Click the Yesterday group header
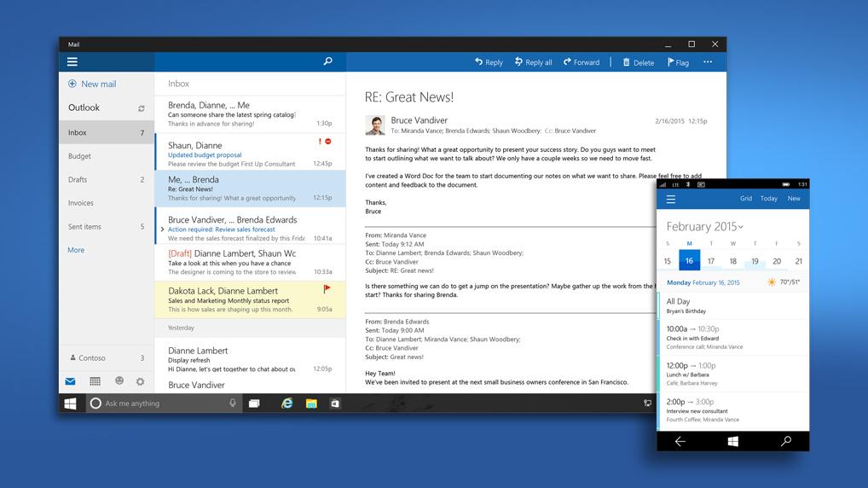The height and width of the screenshot is (488, 868). 250,328
